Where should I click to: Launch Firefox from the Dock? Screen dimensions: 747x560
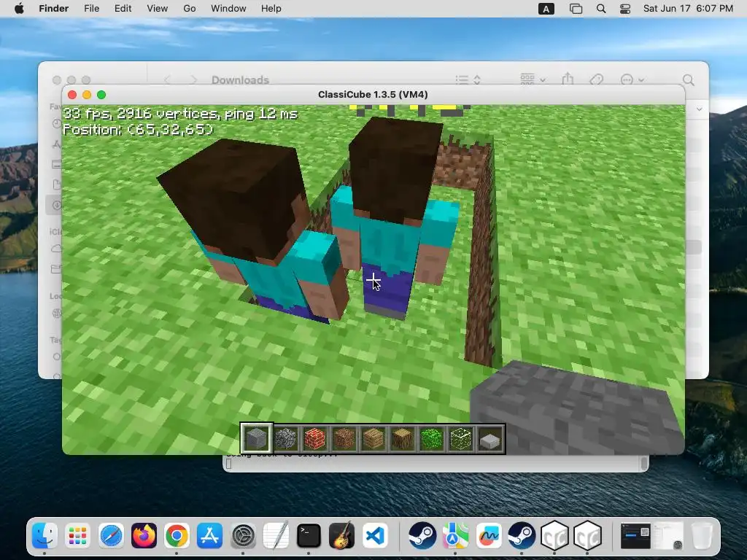(144, 536)
